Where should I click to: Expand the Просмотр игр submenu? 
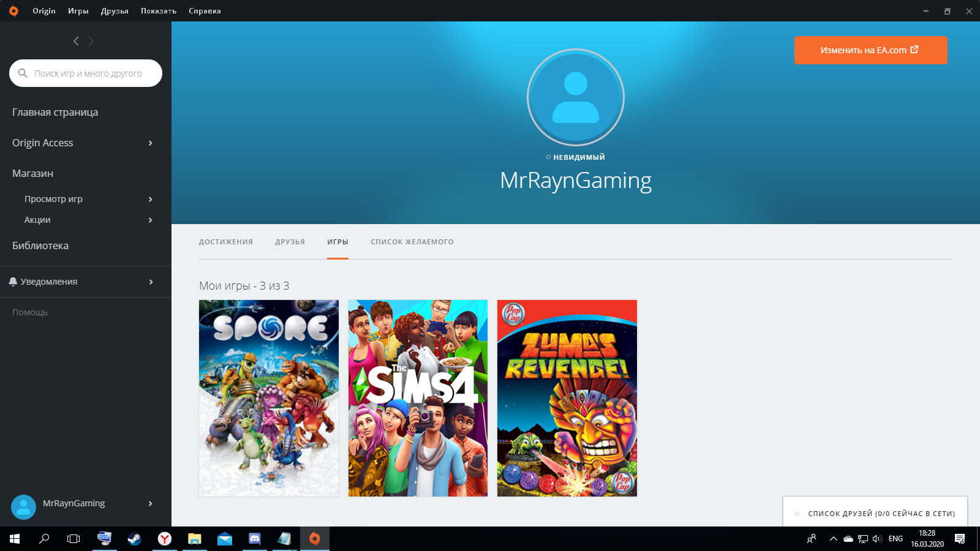(x=150, y=199)
